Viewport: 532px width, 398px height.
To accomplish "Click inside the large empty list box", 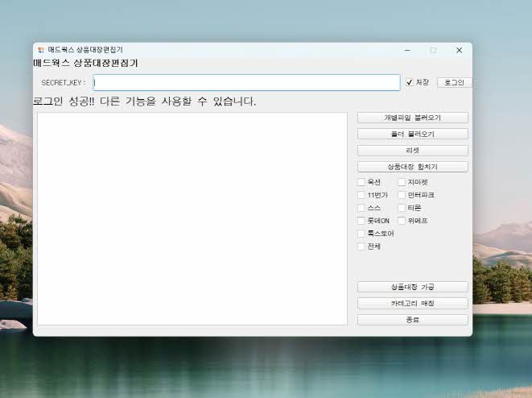I will coord(192,219).
